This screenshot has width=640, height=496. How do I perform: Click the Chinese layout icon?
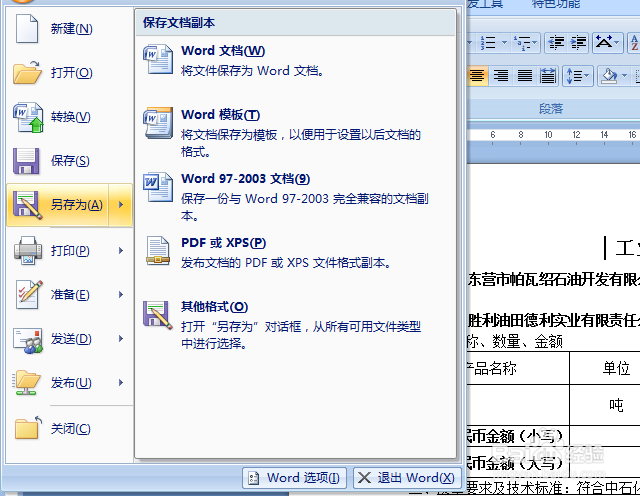tap(604, 42)
